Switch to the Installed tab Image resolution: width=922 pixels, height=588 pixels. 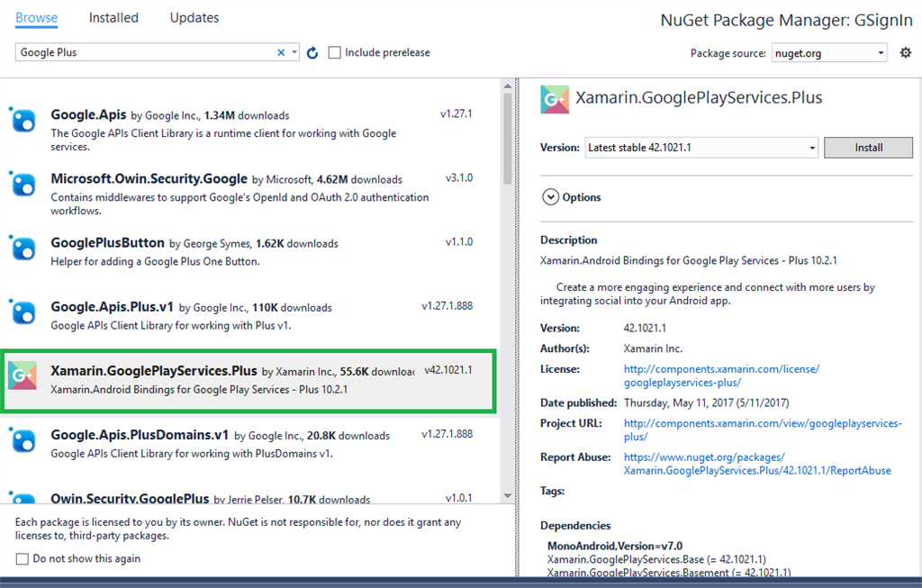pos(113,18)
